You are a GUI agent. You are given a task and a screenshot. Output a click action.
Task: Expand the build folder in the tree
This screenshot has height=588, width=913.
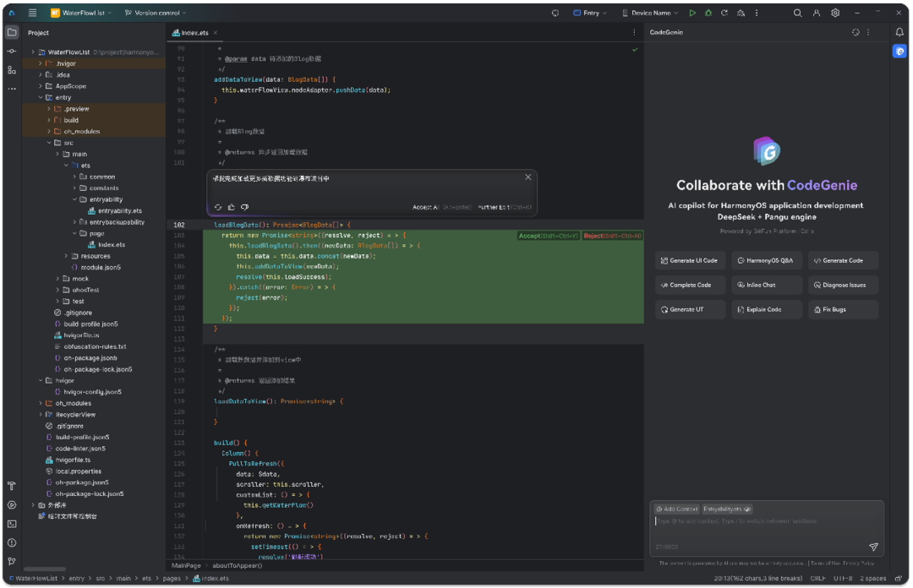(49, 121)
